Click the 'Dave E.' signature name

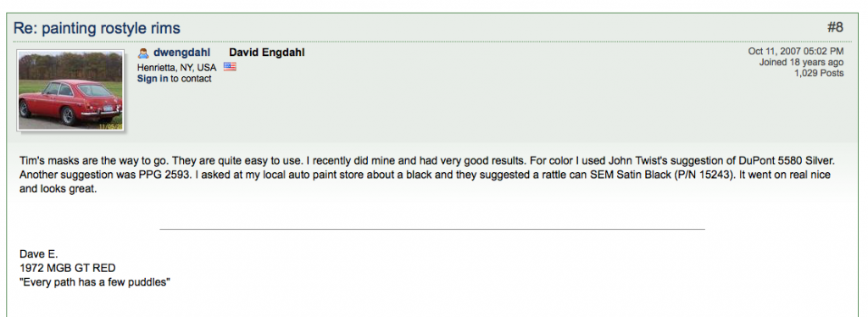point(38,254)
